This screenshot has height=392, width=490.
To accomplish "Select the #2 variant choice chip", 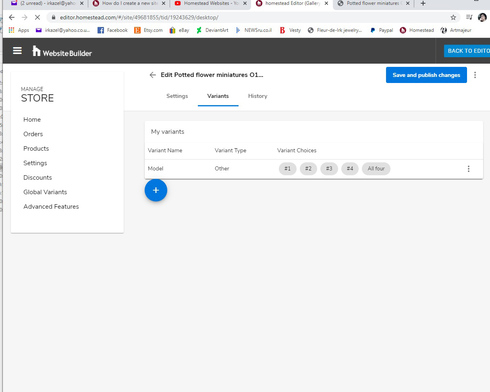I will click(x=308, y=169).
